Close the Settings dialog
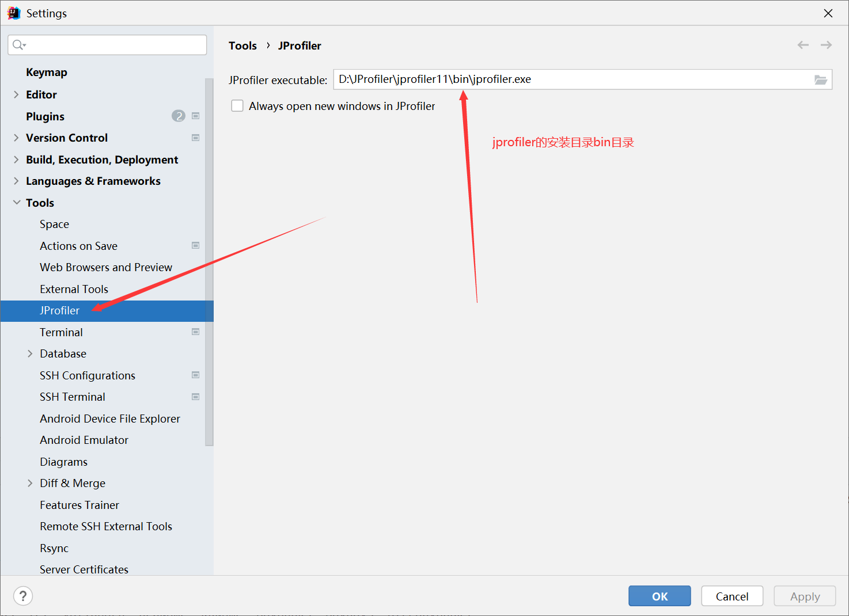This screenshot has height=616, width=849. (x=828, y=13)
